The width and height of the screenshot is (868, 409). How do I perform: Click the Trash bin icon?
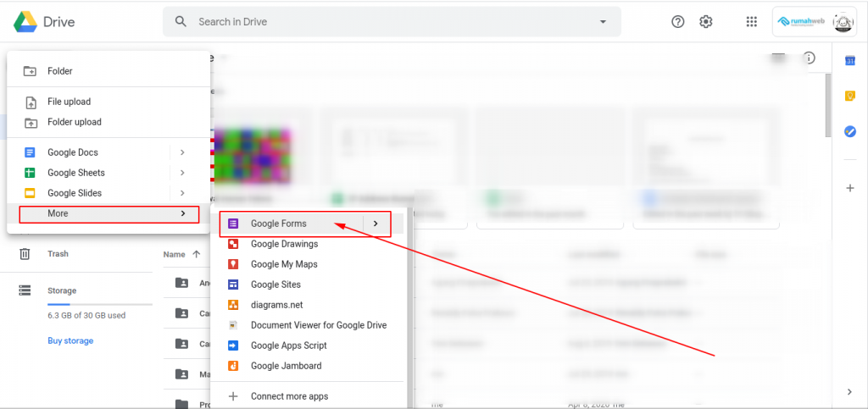click(25, 254)
